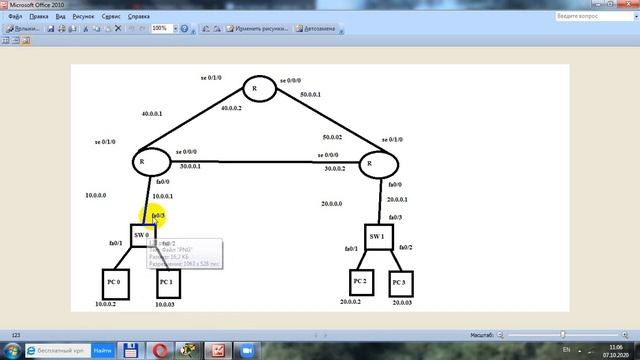Screen dimensions: 640x360
Task: Rotate the picture right
Action: [217, 29]
